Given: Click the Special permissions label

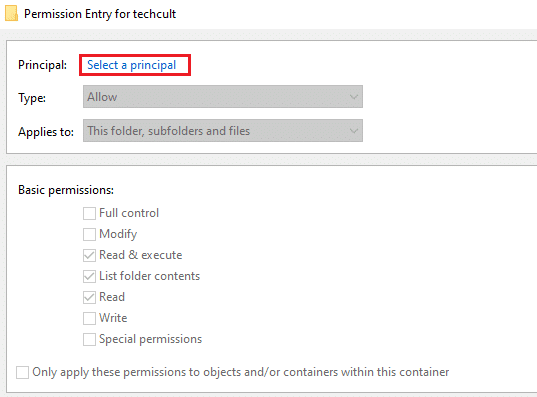Looking at the screenshot, I should point(150,339).
